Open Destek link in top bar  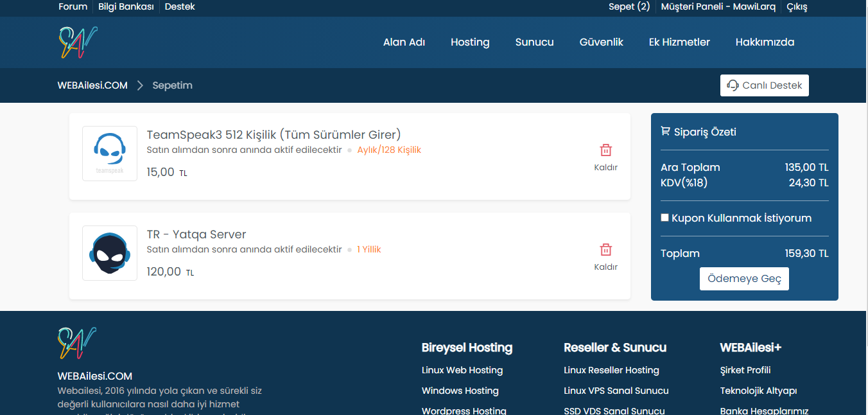(x=180, y=7)
